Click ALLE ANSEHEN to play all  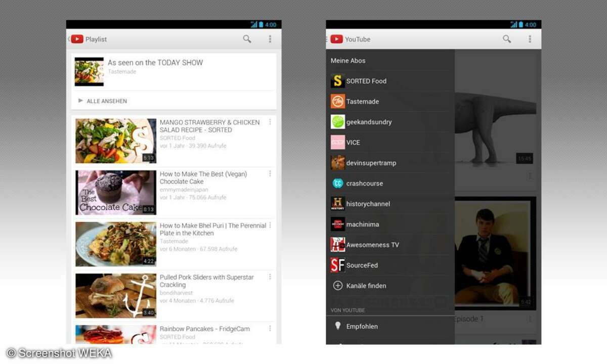click(107, 101)
